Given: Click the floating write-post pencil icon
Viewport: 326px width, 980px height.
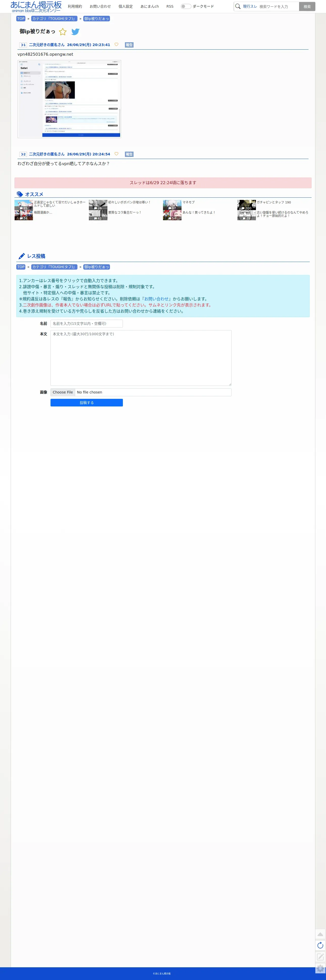Looking at the screenshot, I should [x=320, y=957].
